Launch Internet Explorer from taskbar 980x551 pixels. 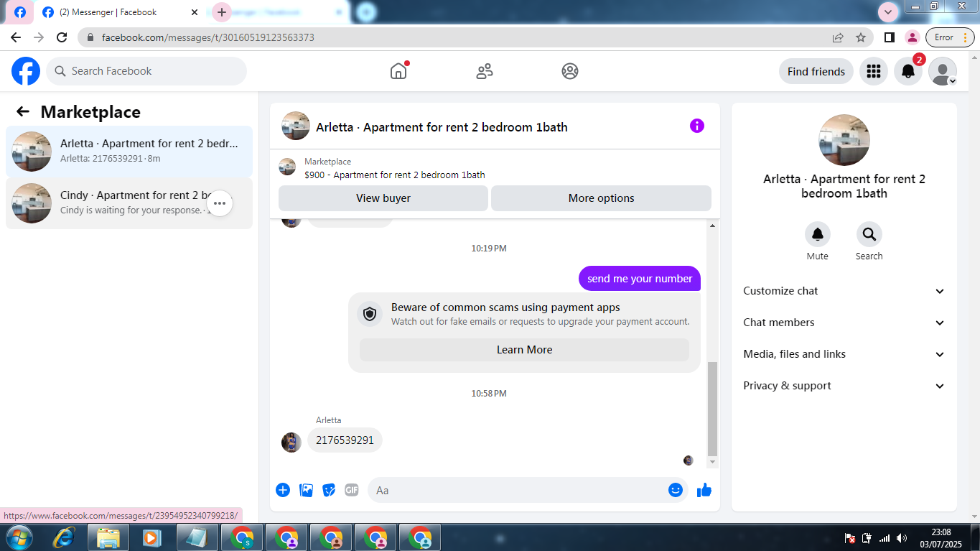pos(64,537)
